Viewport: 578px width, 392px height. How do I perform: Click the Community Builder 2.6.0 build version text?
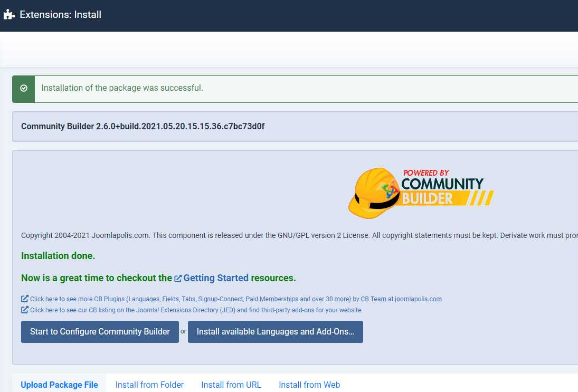pyautogui.click(x=143, y=127)
